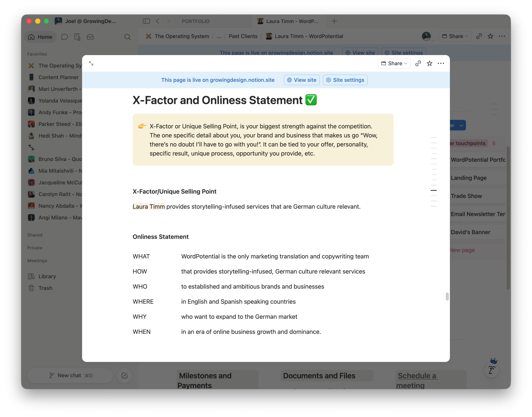This screenshot has height=417, width=532.
Task: Compose a new page with pencil icon
Action: (124, 375)
